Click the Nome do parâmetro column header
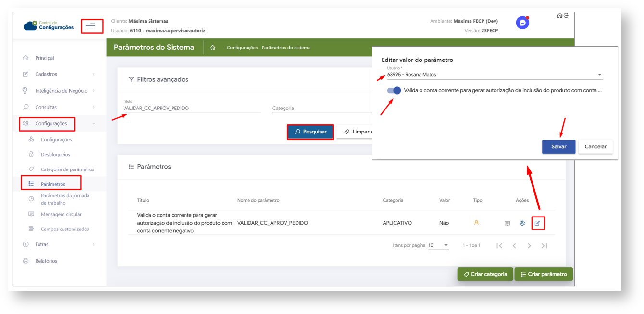The width and height of the screenshot is (644, 314). [258, 200]
